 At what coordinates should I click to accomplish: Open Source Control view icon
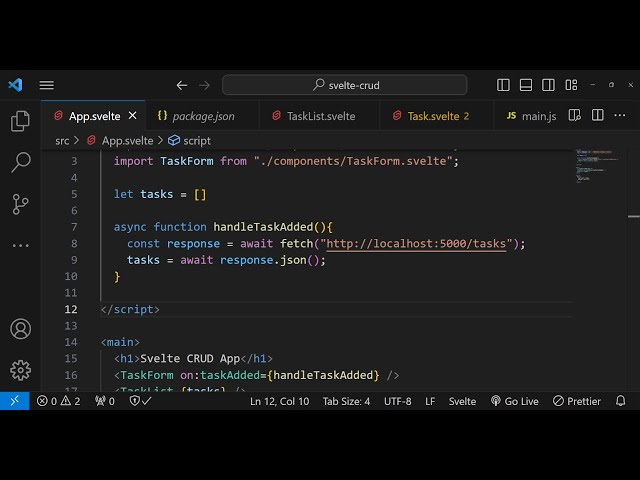(20, 204)
